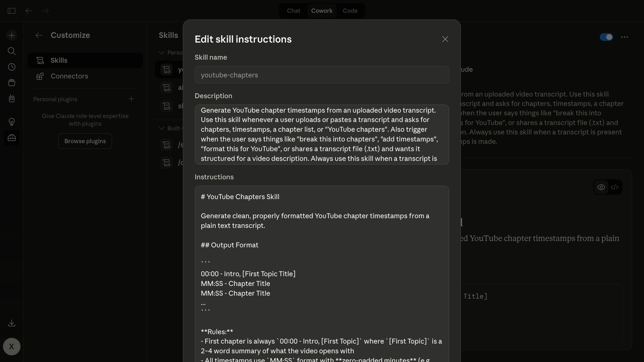The image size is (644, 362).
Task: Open the toolbox customize icon
Action: coord(11,138)
